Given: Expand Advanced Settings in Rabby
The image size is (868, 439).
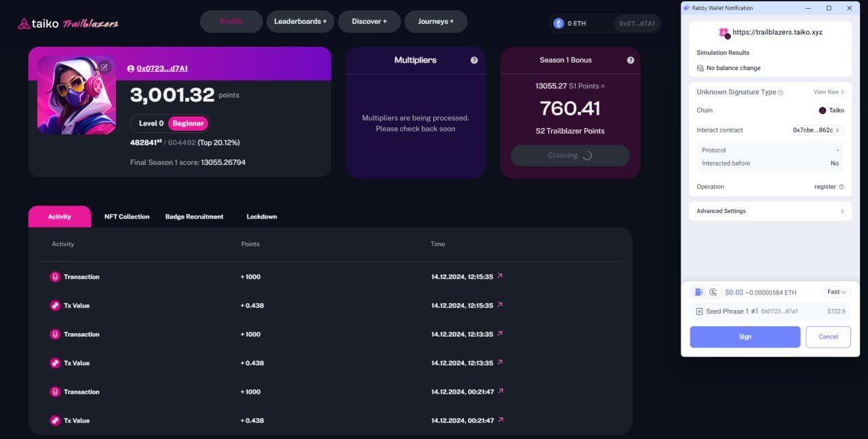Looking at the screenshot, I should click(x=770, y=211).
